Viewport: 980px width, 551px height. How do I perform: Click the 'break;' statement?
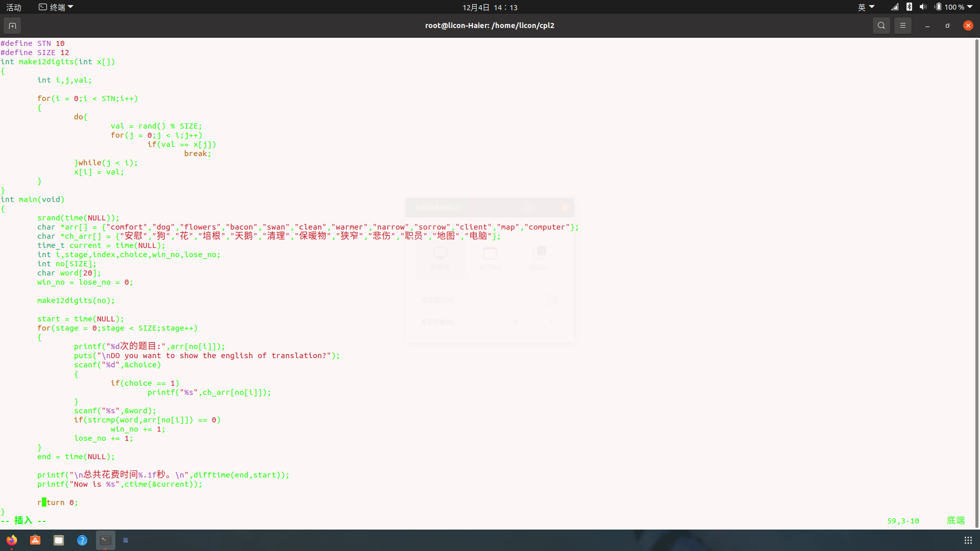(198, 154)
